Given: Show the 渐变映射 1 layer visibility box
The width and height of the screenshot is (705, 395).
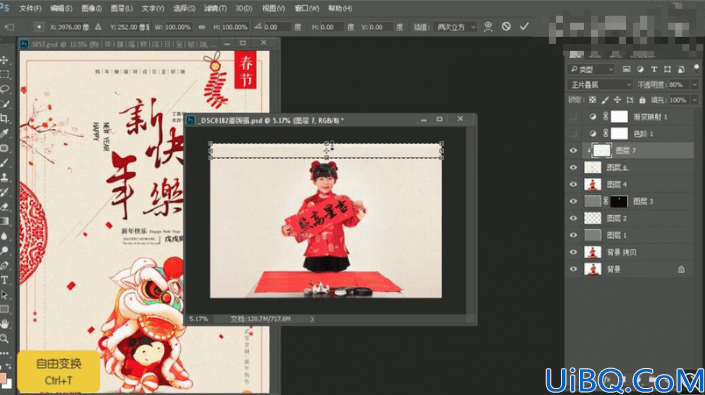Looking at the screenshot, I should [x=573, y=117].
